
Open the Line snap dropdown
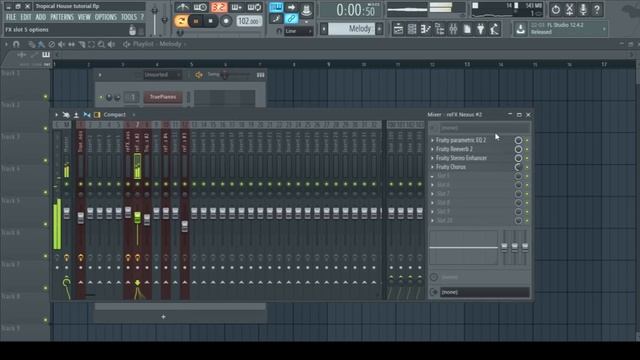(298, 31)
